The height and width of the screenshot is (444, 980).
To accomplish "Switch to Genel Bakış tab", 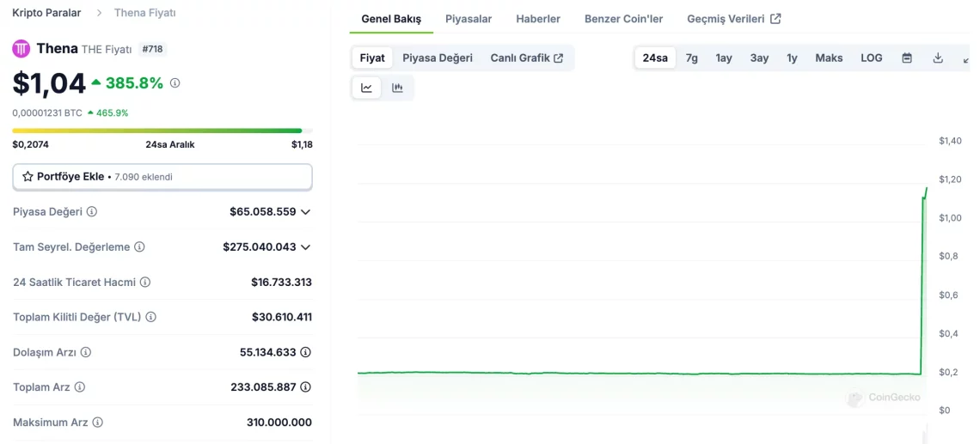I will [391, 19].
